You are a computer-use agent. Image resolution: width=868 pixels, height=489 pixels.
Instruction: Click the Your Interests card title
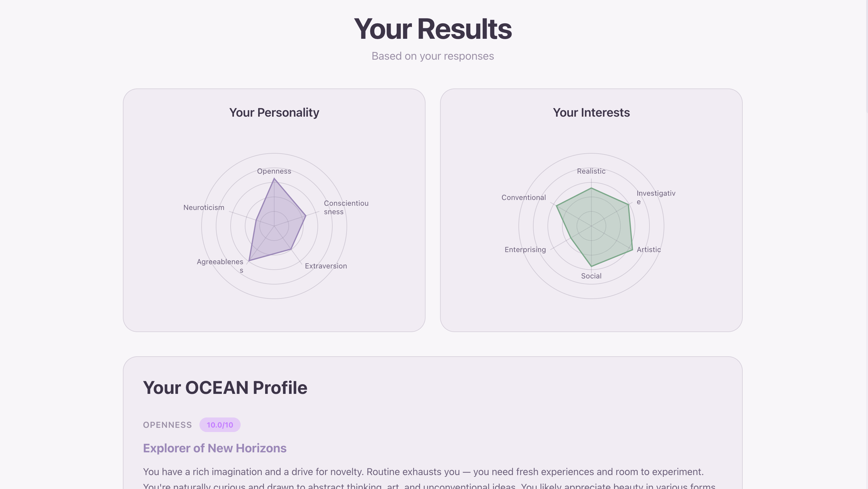[x=591, y=112]
